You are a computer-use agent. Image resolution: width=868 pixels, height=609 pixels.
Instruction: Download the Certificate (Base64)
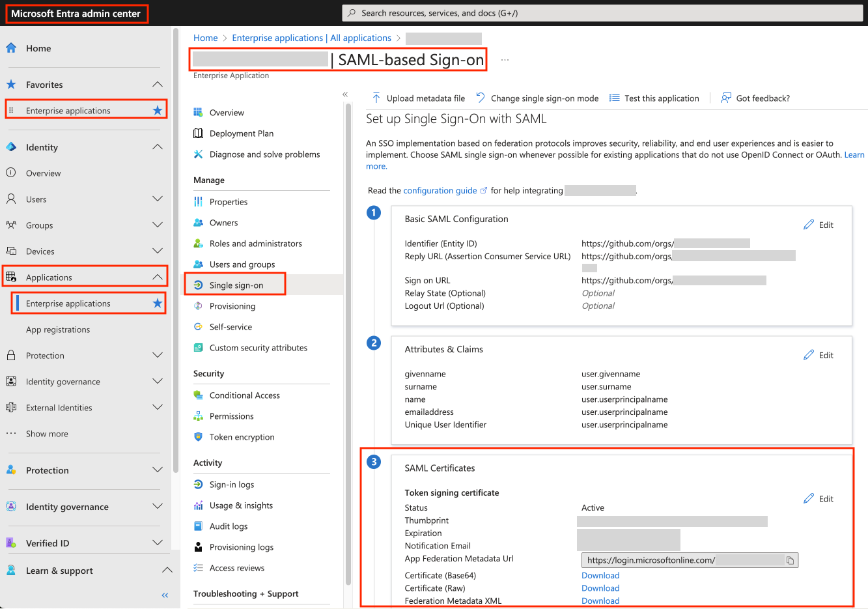(600, 575)
